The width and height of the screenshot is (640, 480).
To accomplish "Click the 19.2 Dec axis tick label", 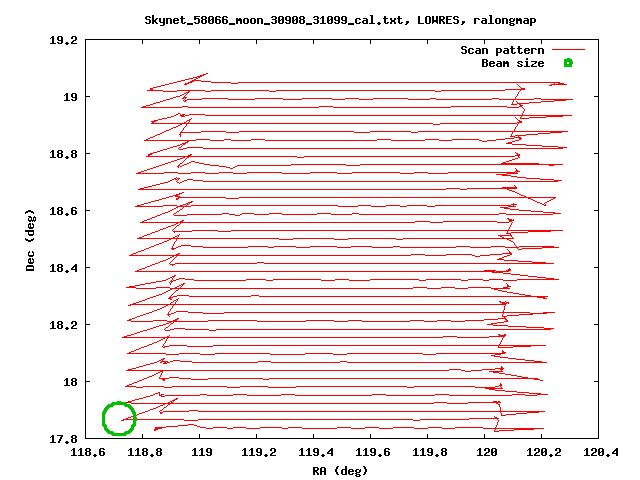I will pos(63,40).
